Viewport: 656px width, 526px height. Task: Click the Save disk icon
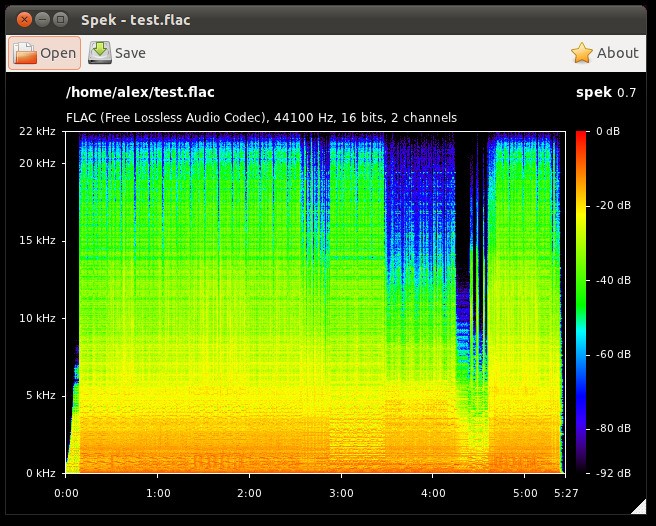[x=100, y=53]
